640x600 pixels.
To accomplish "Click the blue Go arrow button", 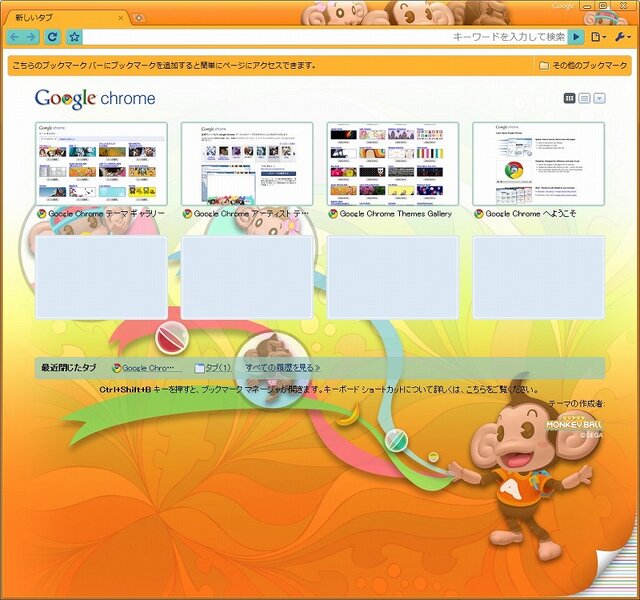I will point(576,37).
